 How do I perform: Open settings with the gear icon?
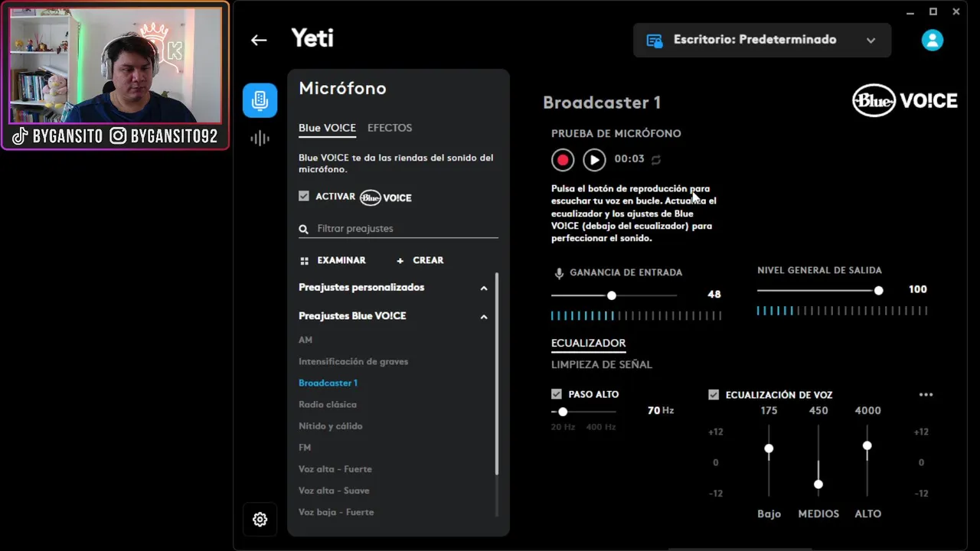[260, 520]
